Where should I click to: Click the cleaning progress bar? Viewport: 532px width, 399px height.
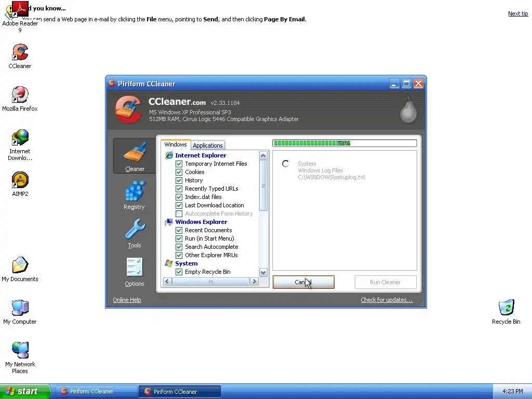(345, 143)
